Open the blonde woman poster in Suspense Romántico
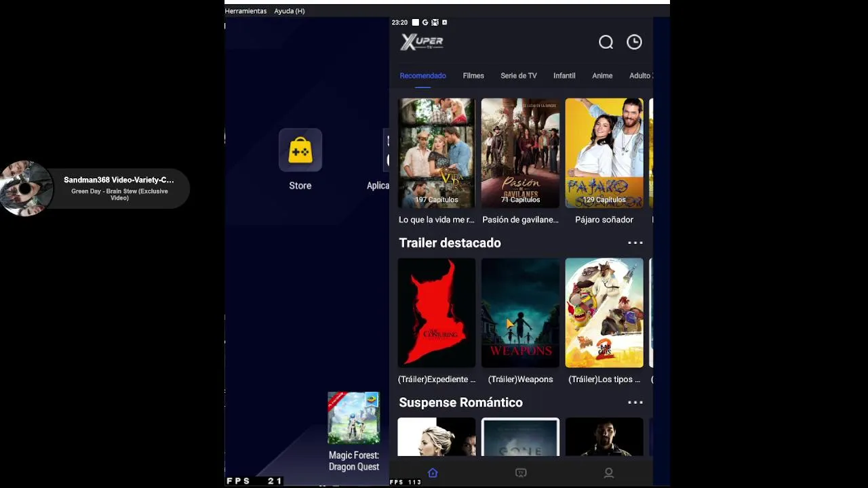 (x=437, y=437)
